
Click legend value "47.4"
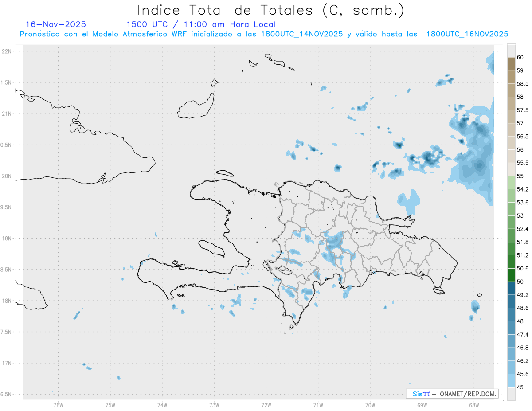pyautogui.click(x=523, y=334)
